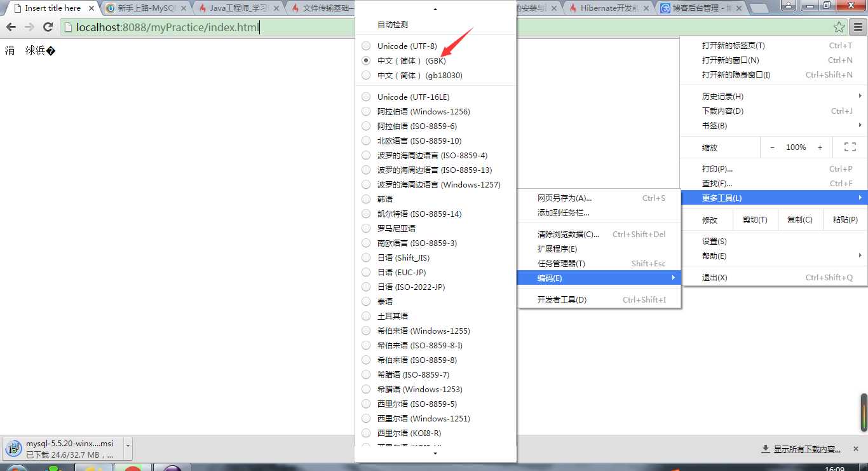The width and height of the screenshot is (868, 471).
Task: Select 波罗的海周边语言 (ISO-8859-13) encoding
Action: (436, 170)
